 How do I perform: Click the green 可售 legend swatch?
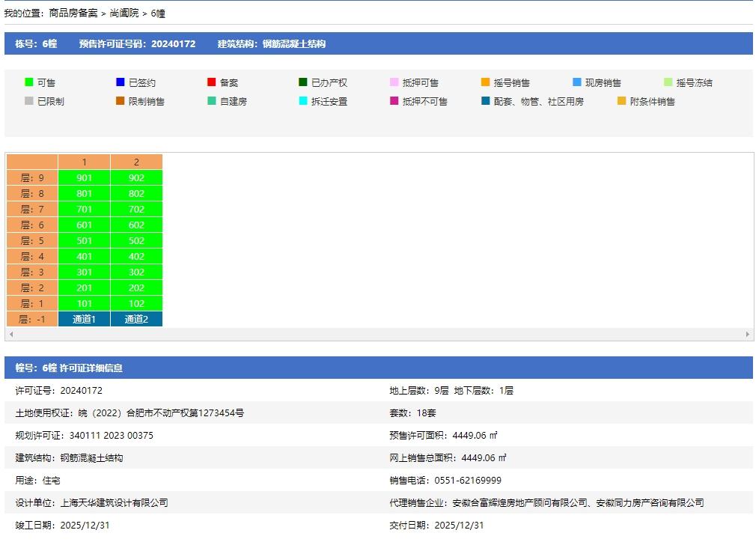coord(29,82)
